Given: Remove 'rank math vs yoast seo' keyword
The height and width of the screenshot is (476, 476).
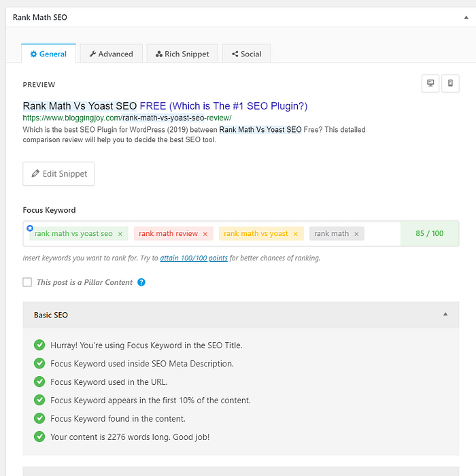Looking at the screenshot, I should tap(120, 234).
